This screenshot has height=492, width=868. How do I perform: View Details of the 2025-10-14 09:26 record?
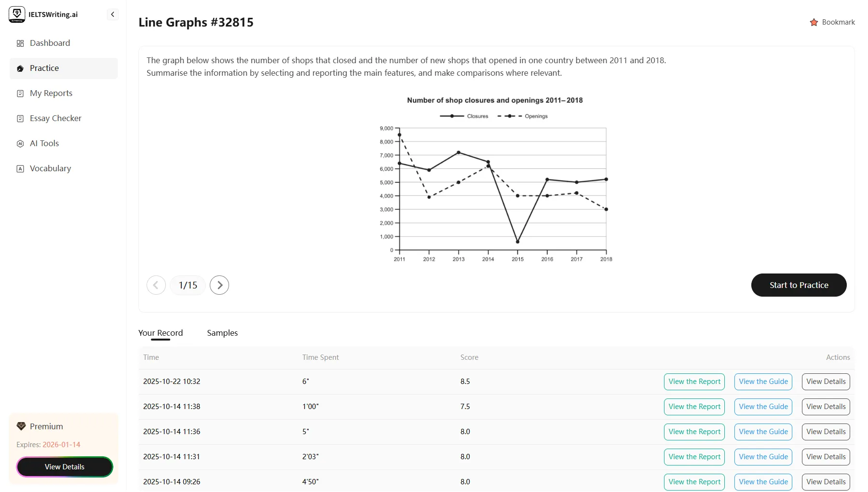pos(826,481)
